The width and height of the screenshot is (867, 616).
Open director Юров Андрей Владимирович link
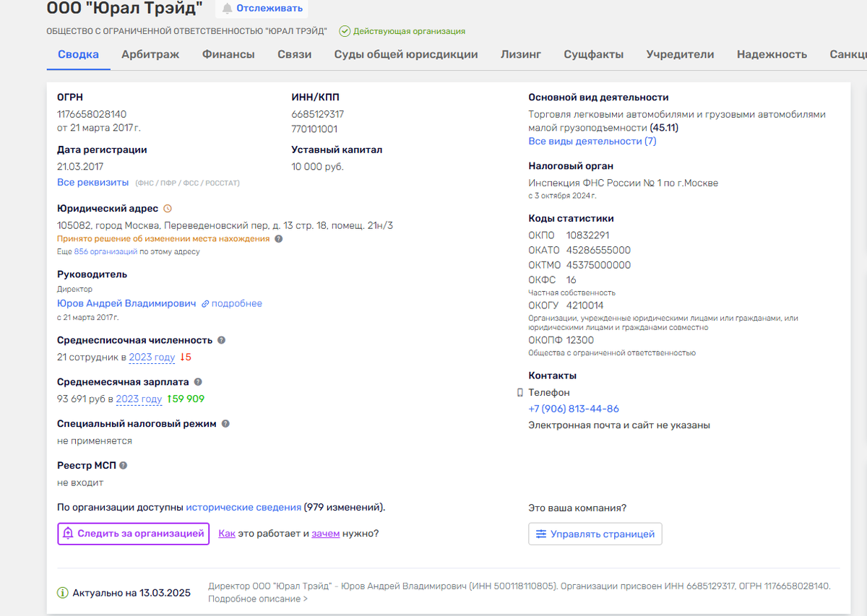point(126,304)
